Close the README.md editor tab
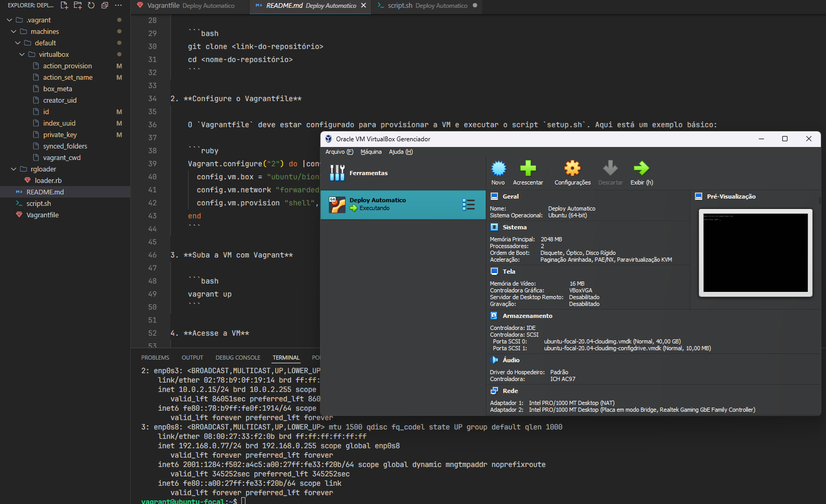The width and height of the screenshot is (826, 504). pyautogui.click(x=364, y=6)
